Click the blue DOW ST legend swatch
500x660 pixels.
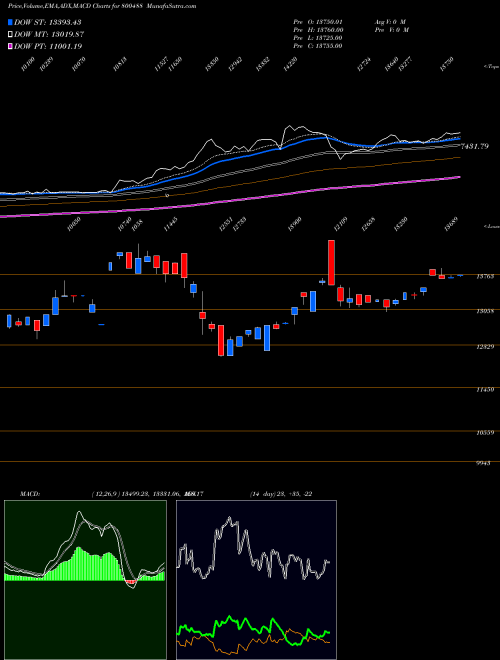click(x=10, y=22)
